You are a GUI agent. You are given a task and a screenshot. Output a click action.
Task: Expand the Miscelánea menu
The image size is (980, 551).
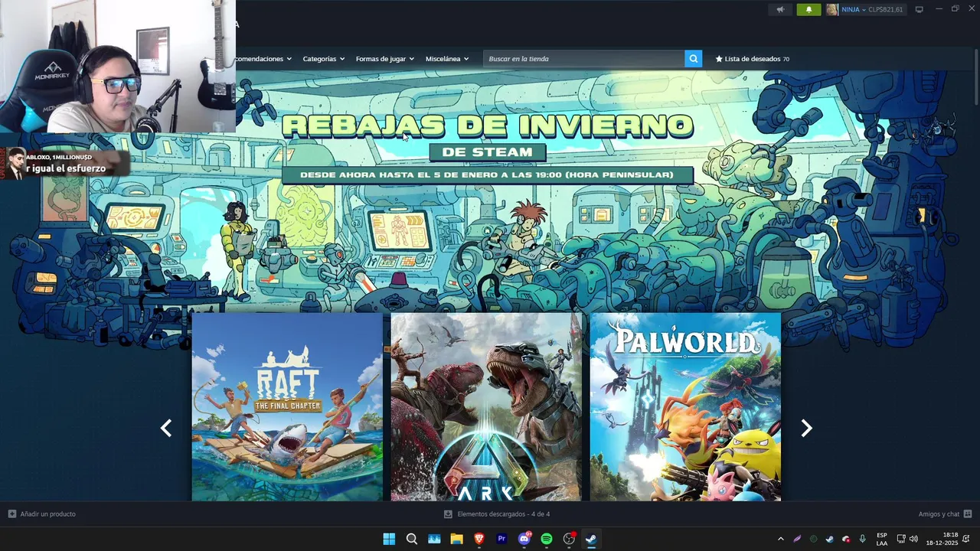(x=447, y=59)
